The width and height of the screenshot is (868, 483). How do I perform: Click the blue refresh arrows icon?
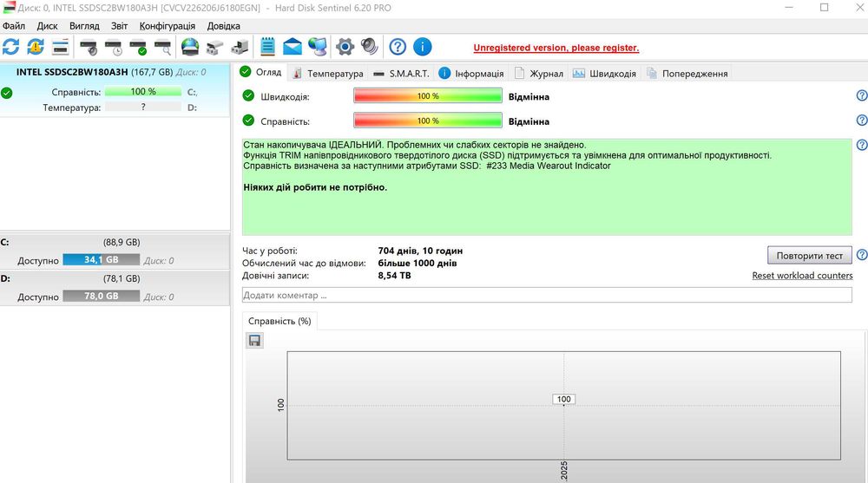11,47
